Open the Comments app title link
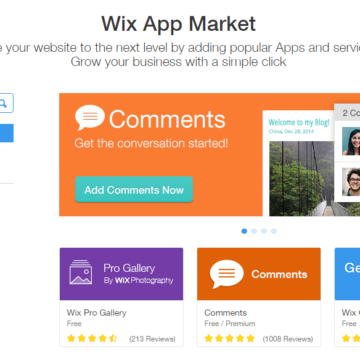This screenshot has height=360, width=360. [226, 313]
